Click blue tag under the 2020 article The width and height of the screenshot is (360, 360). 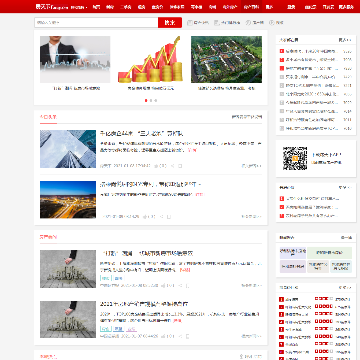[118, 329]
